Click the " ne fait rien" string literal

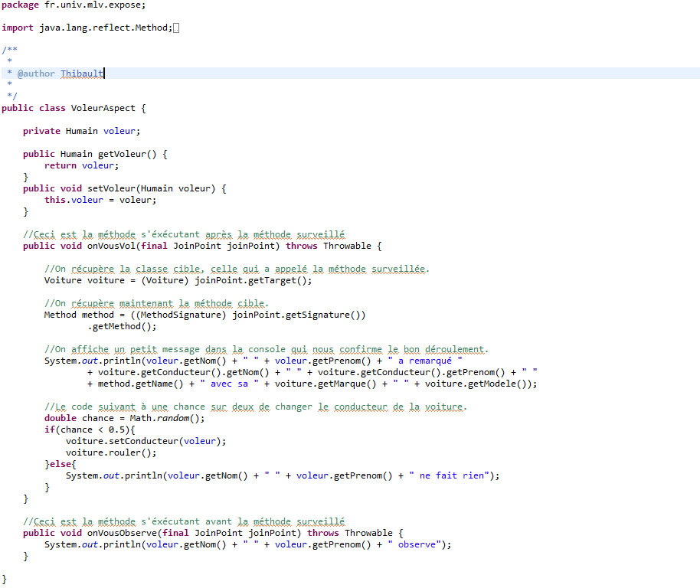[452, 475]
